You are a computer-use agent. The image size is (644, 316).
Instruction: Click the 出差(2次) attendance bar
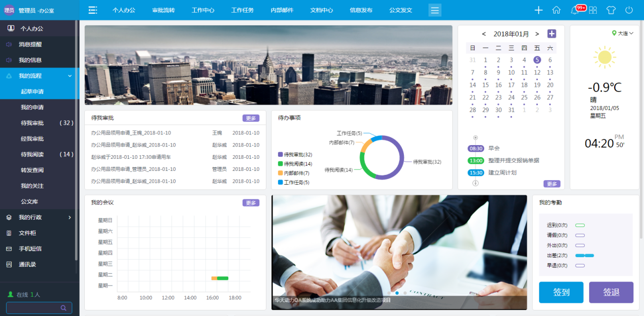pyautogui.click(x=585, y=256)
